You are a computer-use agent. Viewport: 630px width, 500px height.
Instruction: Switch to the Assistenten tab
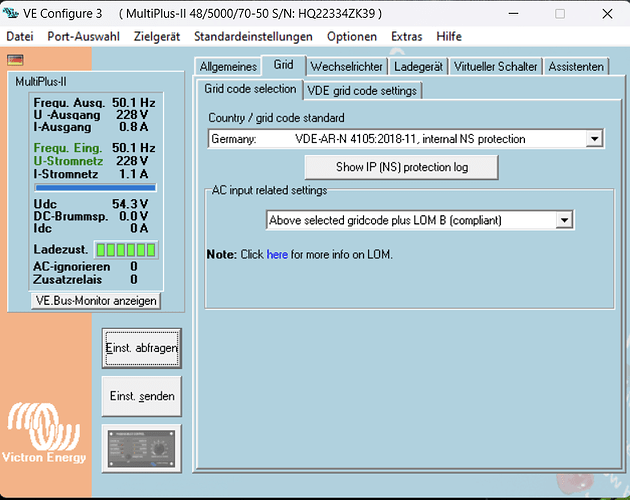tap(576, 67)
